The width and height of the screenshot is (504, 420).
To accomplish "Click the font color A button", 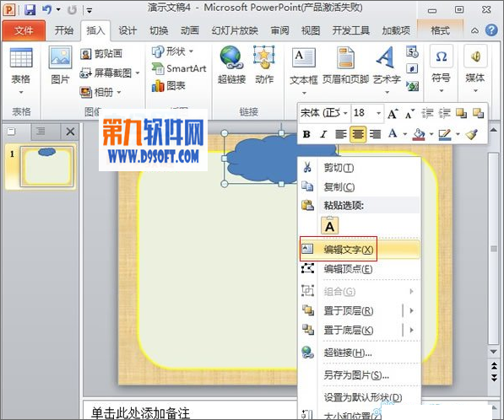I will (393, 133).
